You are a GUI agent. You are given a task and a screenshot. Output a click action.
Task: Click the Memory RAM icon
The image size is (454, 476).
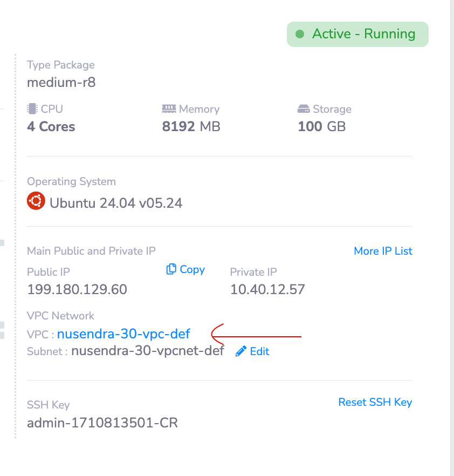click(169, 109)
